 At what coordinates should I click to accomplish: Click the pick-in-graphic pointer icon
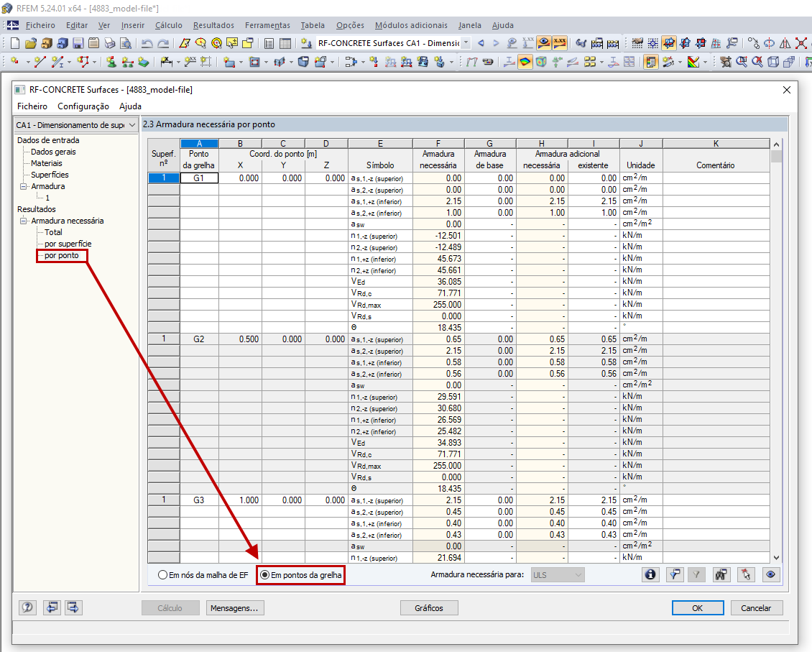coord(745,574)
